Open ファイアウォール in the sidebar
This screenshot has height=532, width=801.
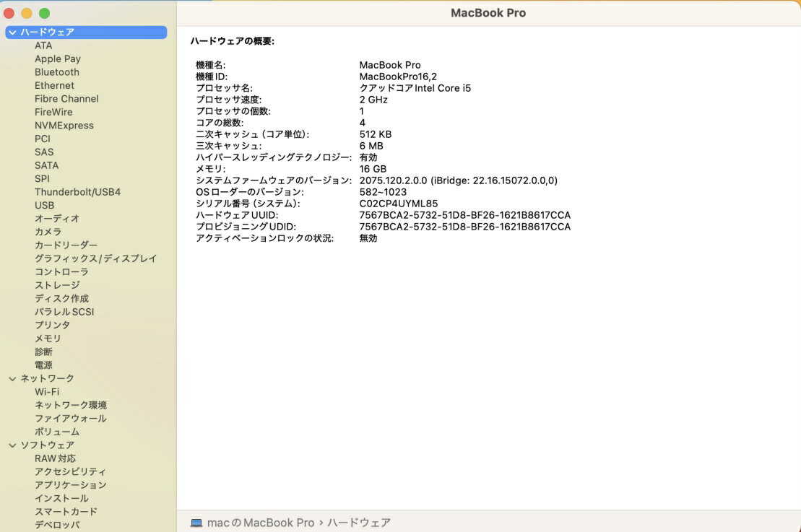[70, 419]
